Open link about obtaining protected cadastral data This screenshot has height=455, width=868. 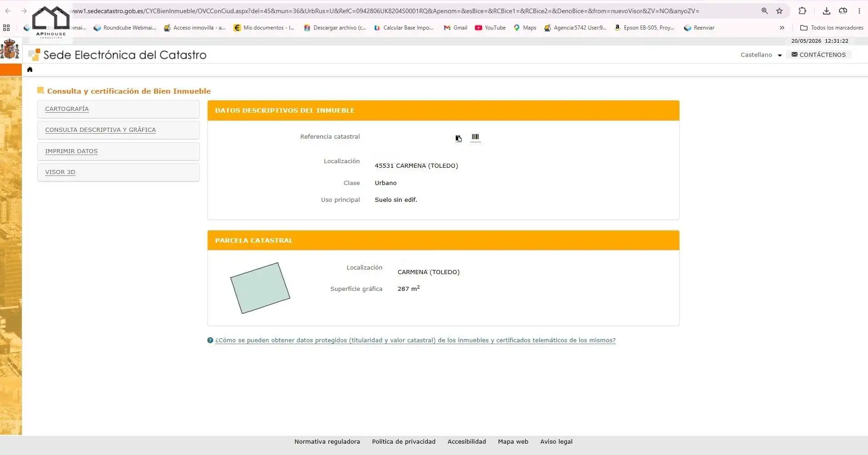pos(415,340)
